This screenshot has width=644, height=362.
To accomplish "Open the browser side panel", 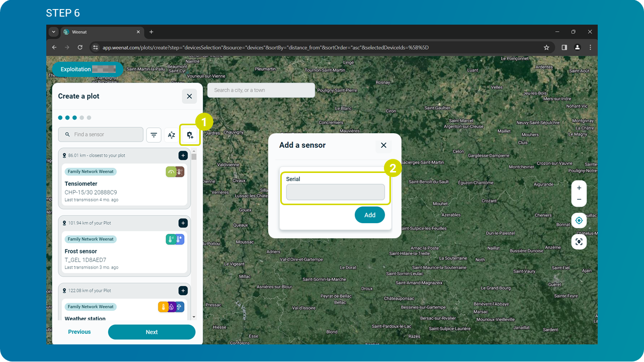I will [564, 47].
